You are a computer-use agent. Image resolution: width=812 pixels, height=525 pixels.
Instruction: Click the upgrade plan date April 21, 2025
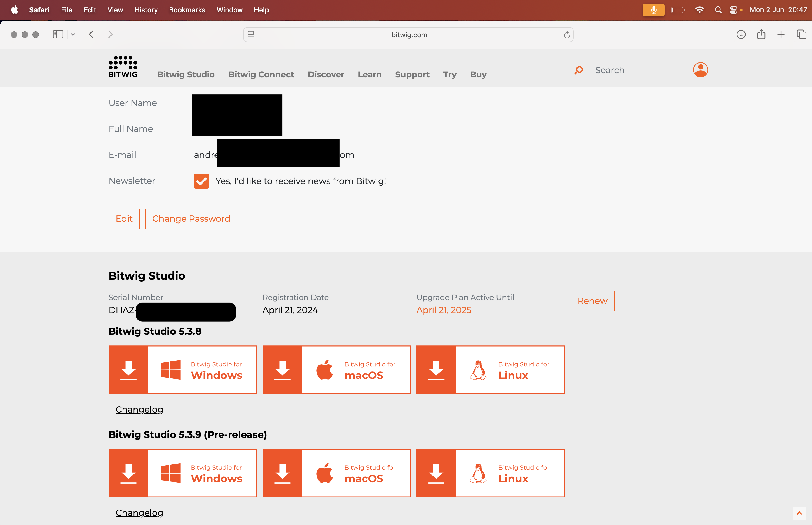coord(444,310)
